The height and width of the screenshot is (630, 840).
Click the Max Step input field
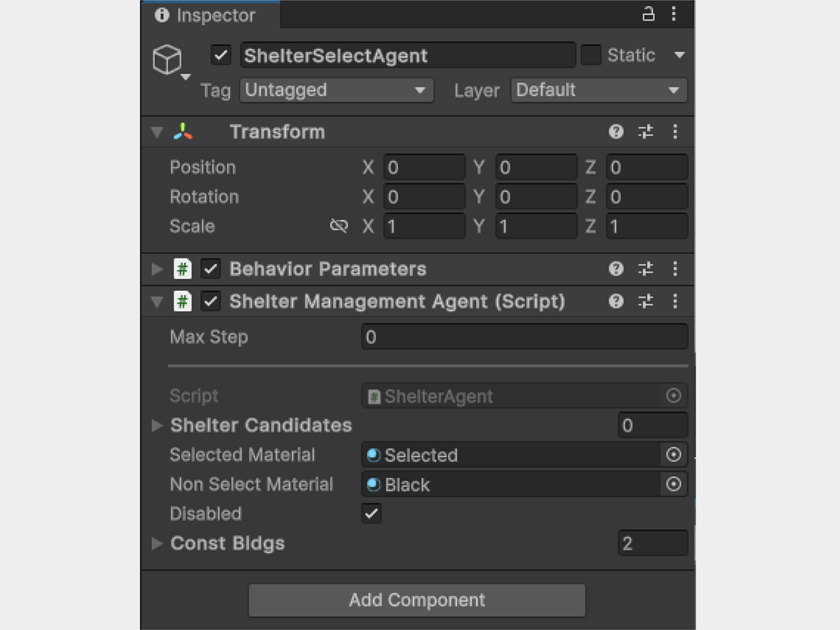click(x=525, y=337)
